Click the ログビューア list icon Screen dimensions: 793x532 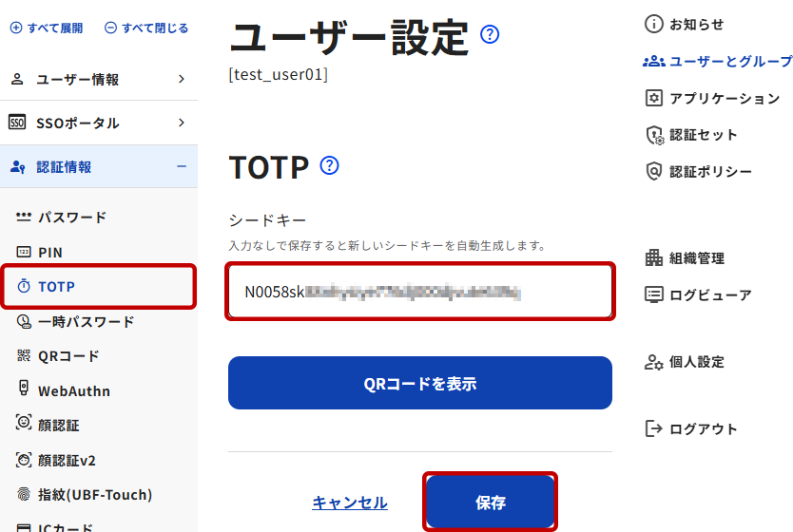click(653, 294)
